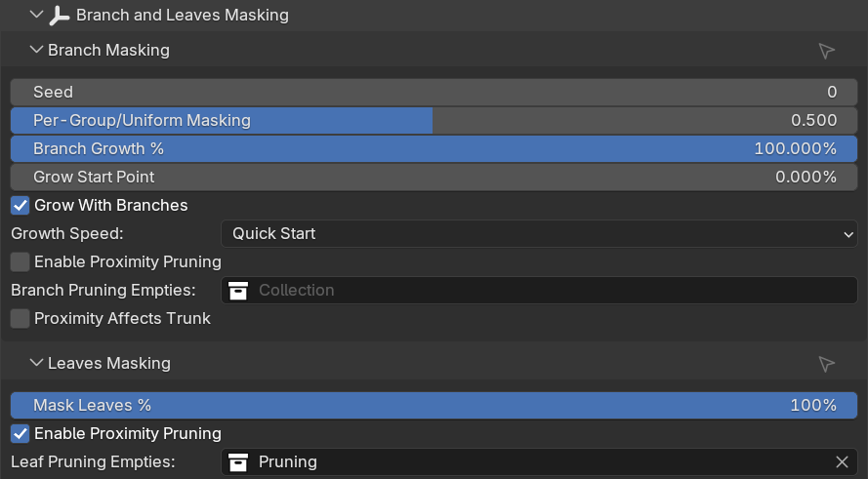The image size is (868, 479).
Task: Click the Branch Growth % slider
Action: tap(434, 149)
